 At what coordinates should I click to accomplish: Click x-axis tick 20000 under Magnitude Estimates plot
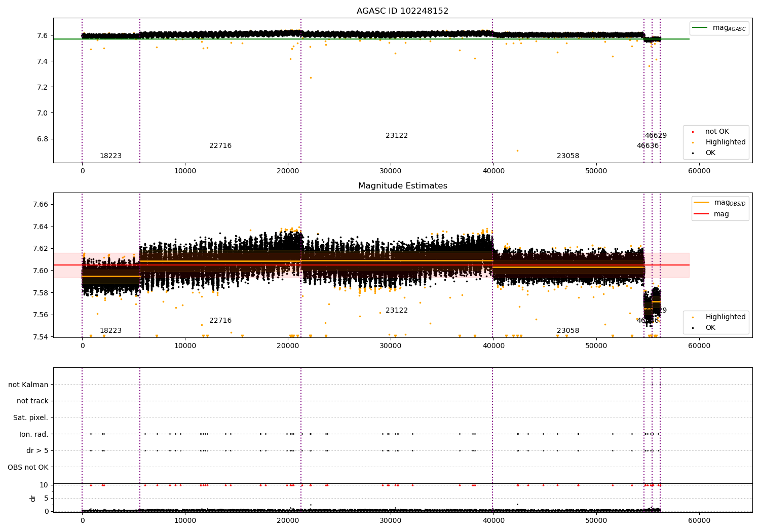pyautogui.click(x=288, y=346)
